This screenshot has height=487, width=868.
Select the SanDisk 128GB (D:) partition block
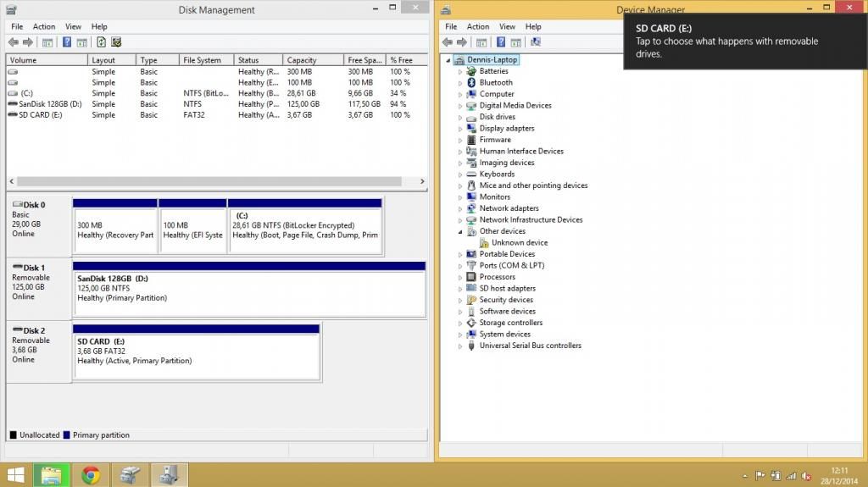(x=249, y=290)
